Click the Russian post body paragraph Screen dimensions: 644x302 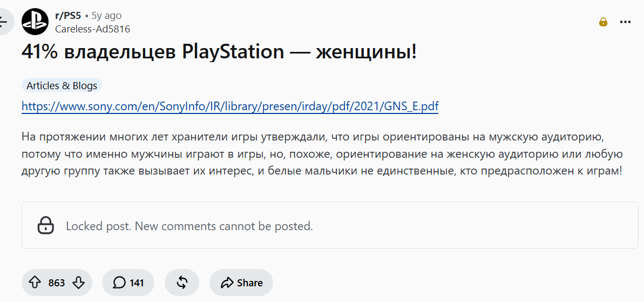(x=322, y=153)
